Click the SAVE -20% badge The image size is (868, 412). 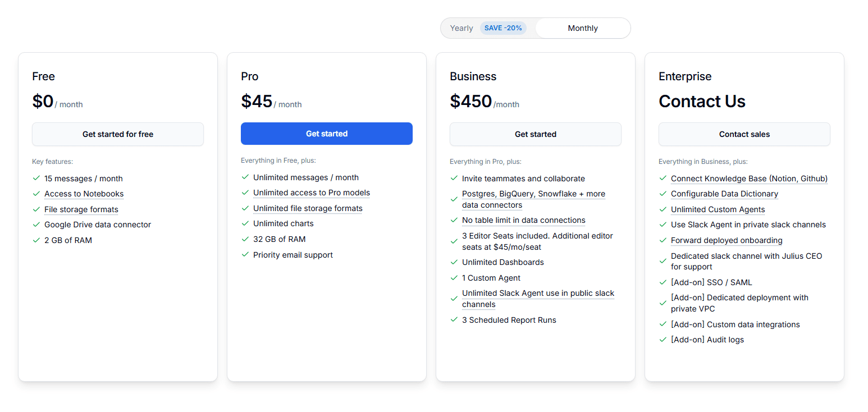(x=503, y=28)
